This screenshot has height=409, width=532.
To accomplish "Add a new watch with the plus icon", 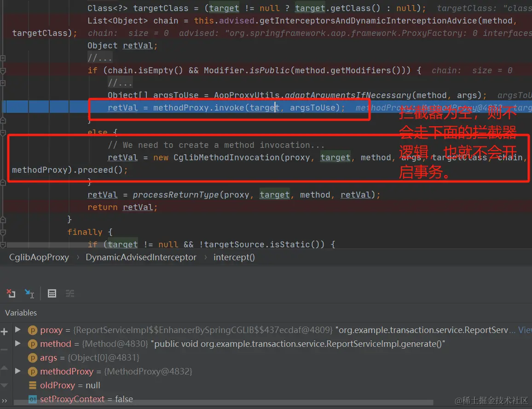I will 4,331.
